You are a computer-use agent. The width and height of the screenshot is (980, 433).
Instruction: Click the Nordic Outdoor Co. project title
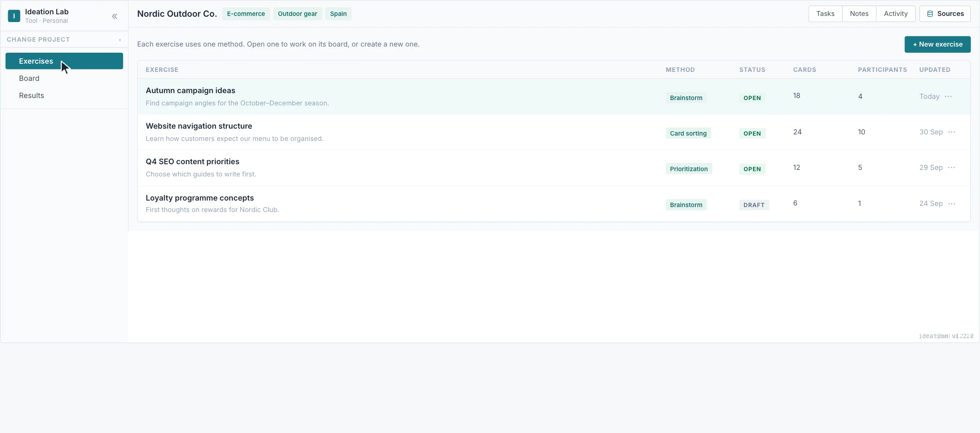pos(177,13)
